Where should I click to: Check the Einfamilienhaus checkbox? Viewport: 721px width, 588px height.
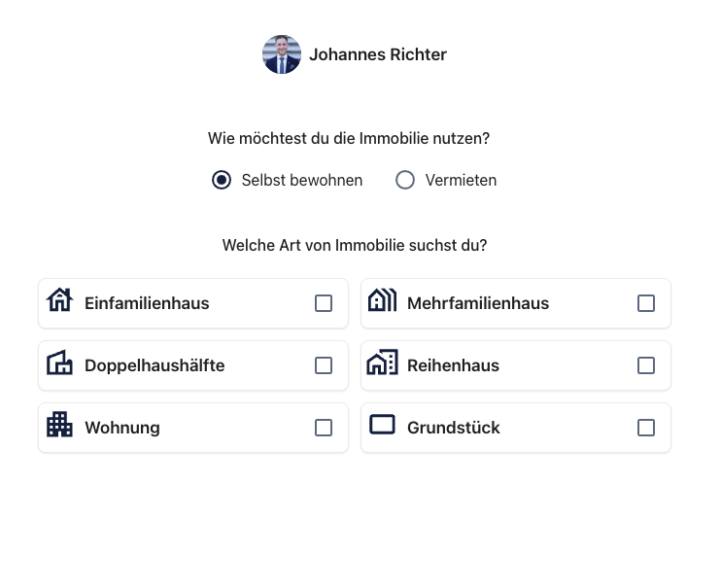[x=324, y=303]
